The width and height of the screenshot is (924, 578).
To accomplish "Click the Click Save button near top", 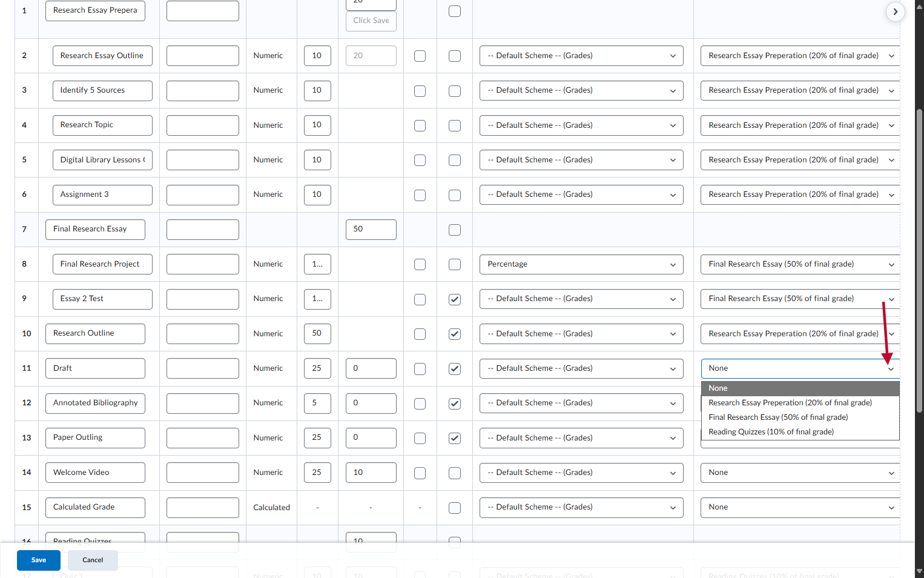I will (371, 21).
